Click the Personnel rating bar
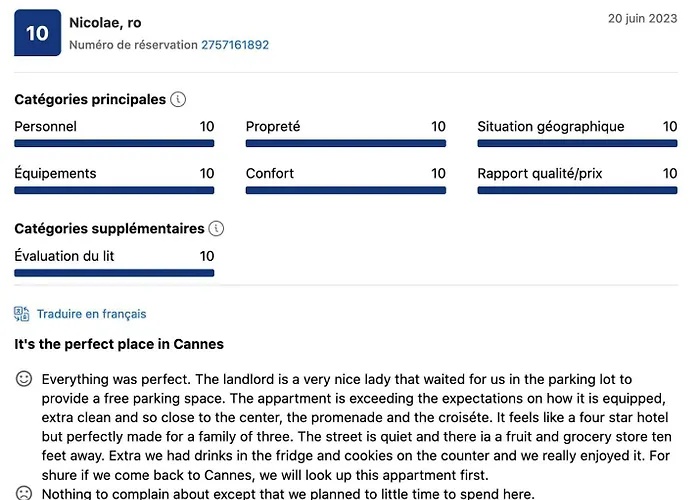Screen dimensions: 700x500 pos(114,144)
